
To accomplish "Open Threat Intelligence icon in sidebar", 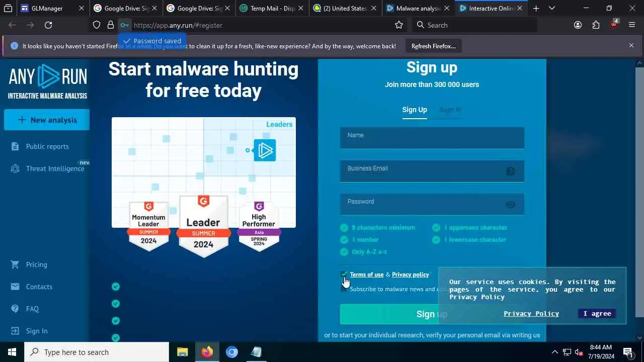I will (16, 168).
